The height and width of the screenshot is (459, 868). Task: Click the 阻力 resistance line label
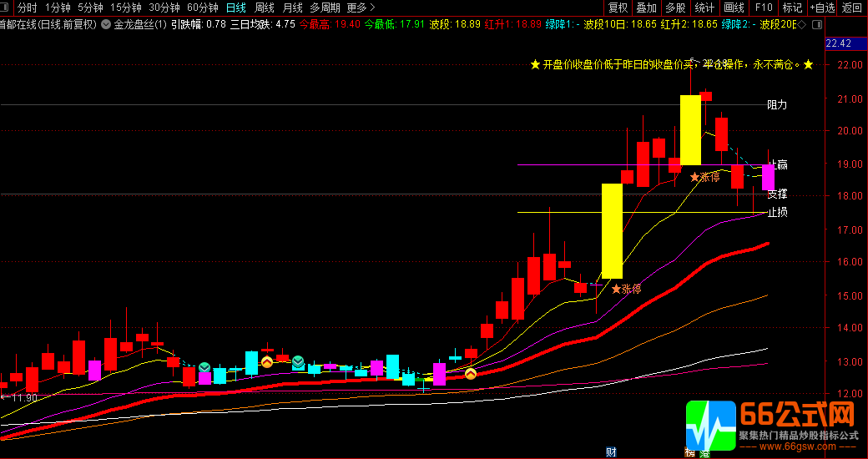click(x=777, y=104)
